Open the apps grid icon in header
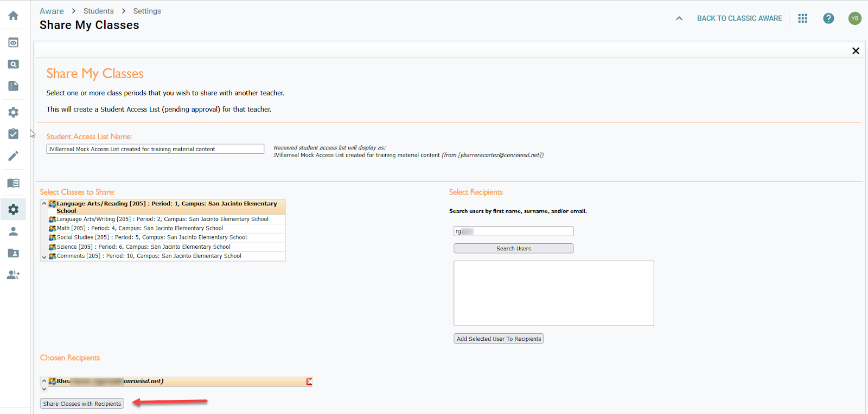This screenshot has width=868, height=414. pos(803,18)
